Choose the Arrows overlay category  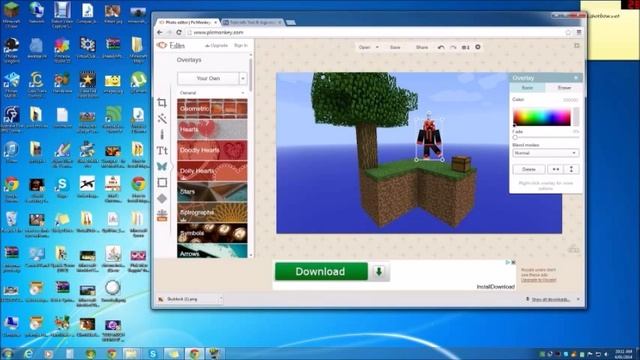point(212,251)
